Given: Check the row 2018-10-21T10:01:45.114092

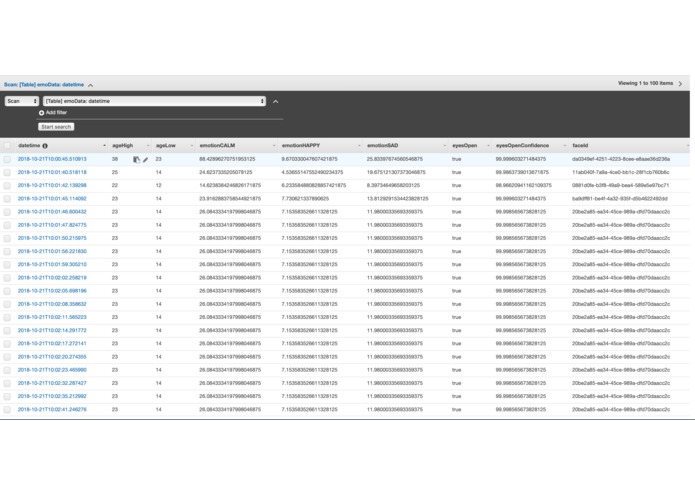Looking at the screenshot, I should pyautogui.click(x=7, y=199).
